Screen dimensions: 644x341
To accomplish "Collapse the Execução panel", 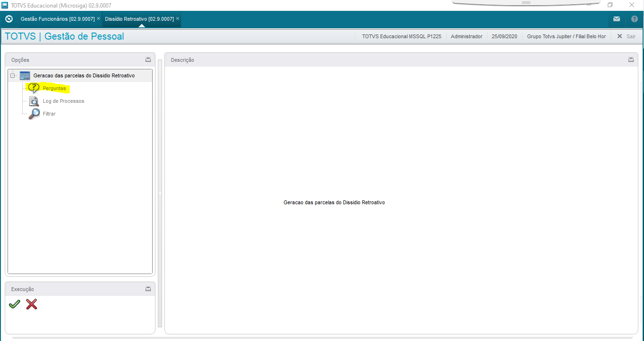I will click(x=148, y=289).
